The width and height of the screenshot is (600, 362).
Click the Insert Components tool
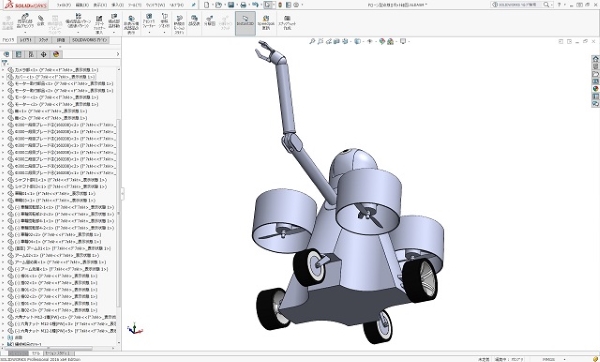pyautogui.click(x=25, y=21)
